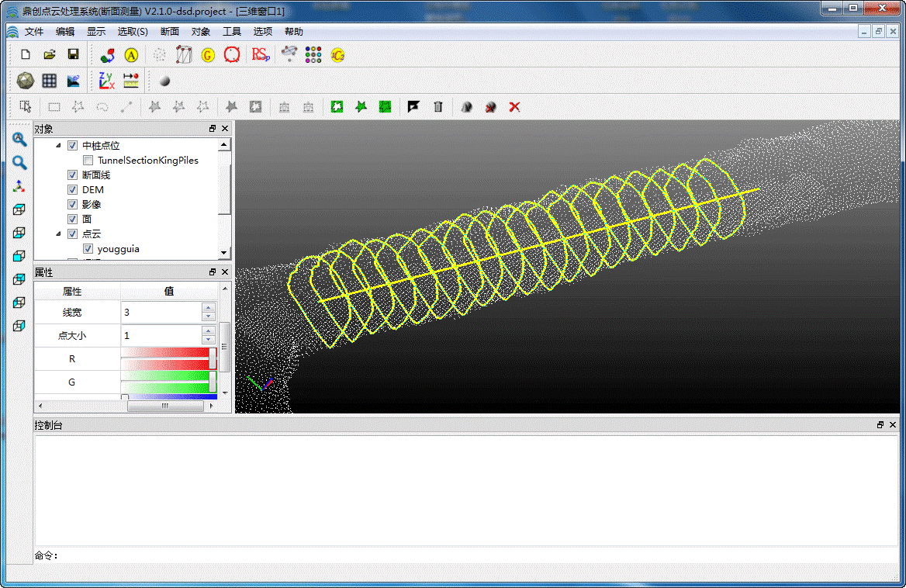Click the red R color slider
The height and width of the screenshot is (588, 906).
point(166,358)
